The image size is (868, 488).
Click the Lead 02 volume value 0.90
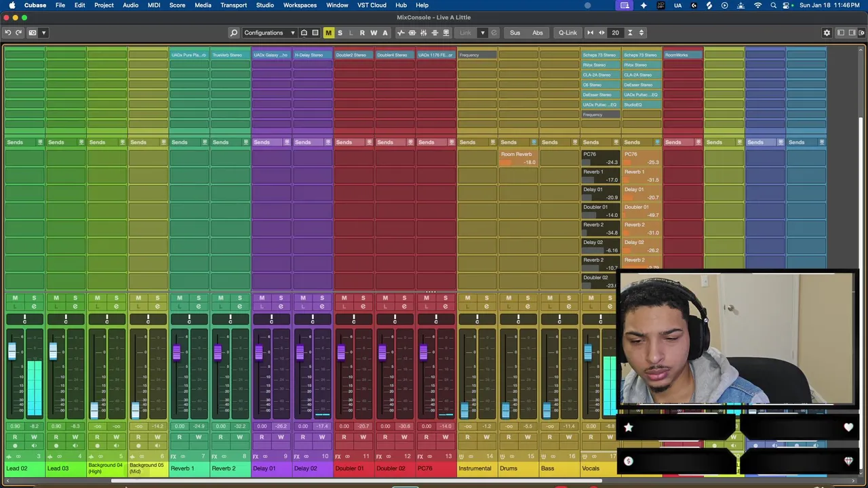[15, 426]
